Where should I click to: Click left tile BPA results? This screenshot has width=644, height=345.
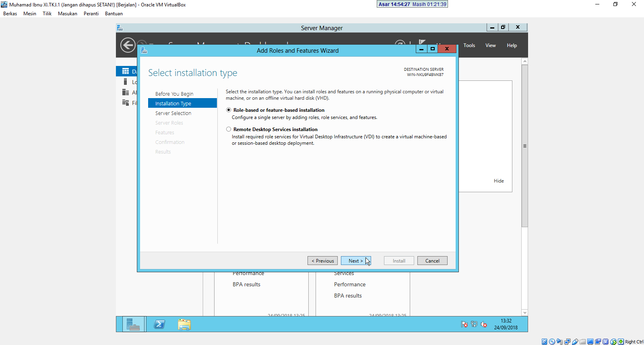(246, 284)
